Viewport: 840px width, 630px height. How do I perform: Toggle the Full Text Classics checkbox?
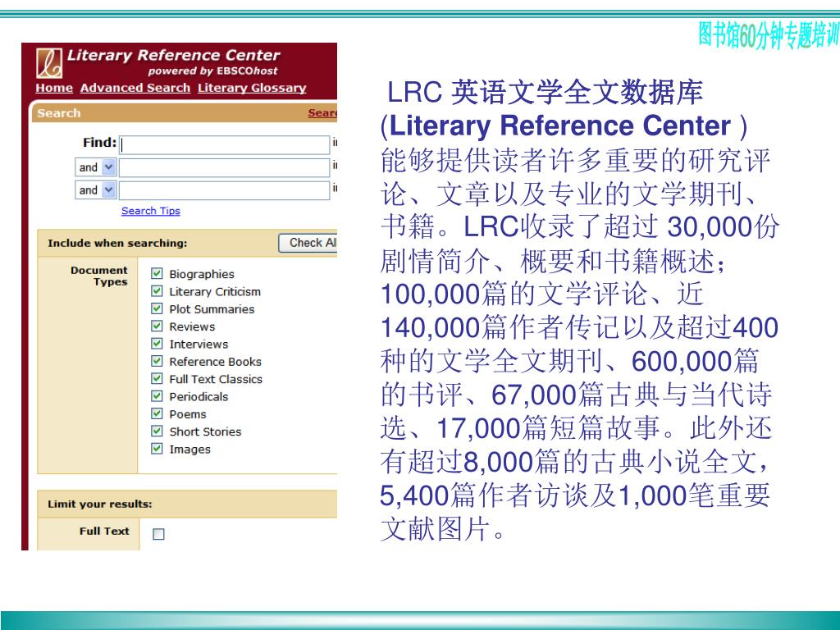pyautogui.click(x=157, y=379)
